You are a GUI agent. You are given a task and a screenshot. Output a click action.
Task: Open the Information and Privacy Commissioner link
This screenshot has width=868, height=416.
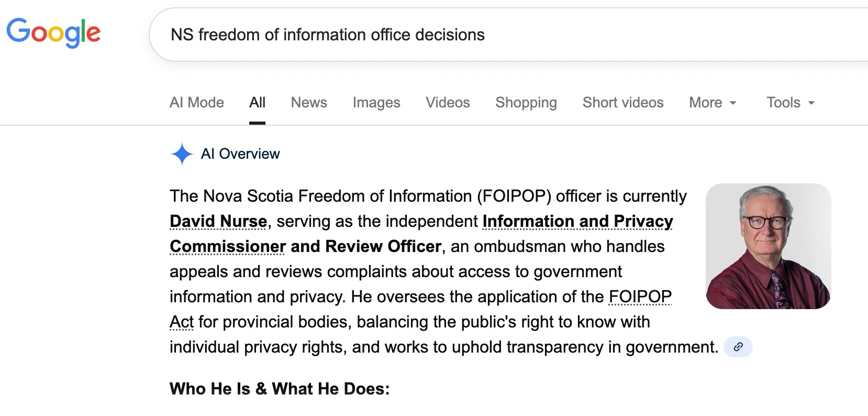pyautogui.click(x=577, y=222)
